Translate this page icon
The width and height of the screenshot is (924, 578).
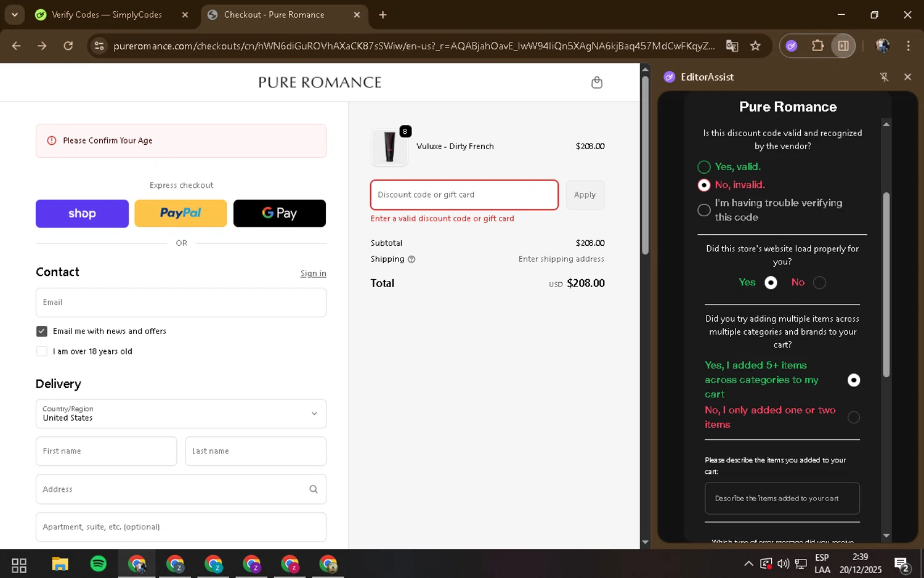tap(732, 46)
